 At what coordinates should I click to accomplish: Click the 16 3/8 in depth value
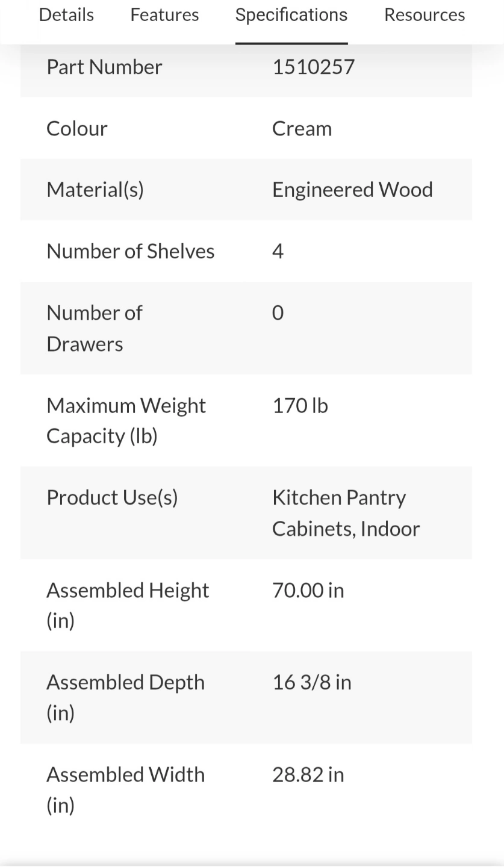(312, 682)
